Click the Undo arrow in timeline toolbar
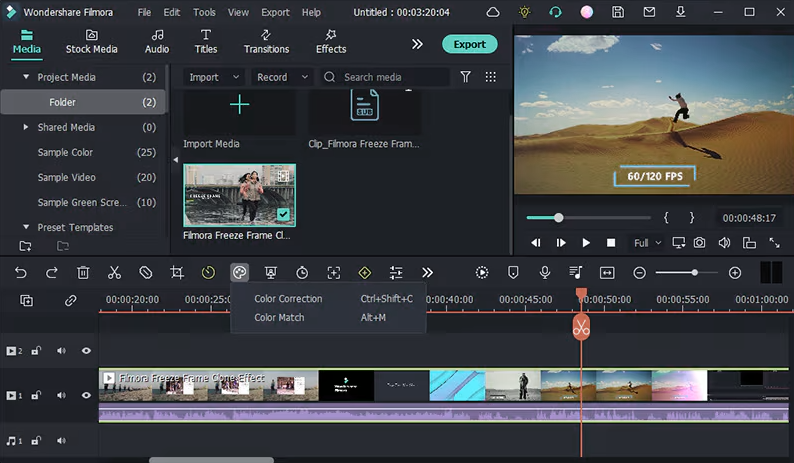Image resolution: width=794 pixels, height=463 pixels. click(21, 273)
